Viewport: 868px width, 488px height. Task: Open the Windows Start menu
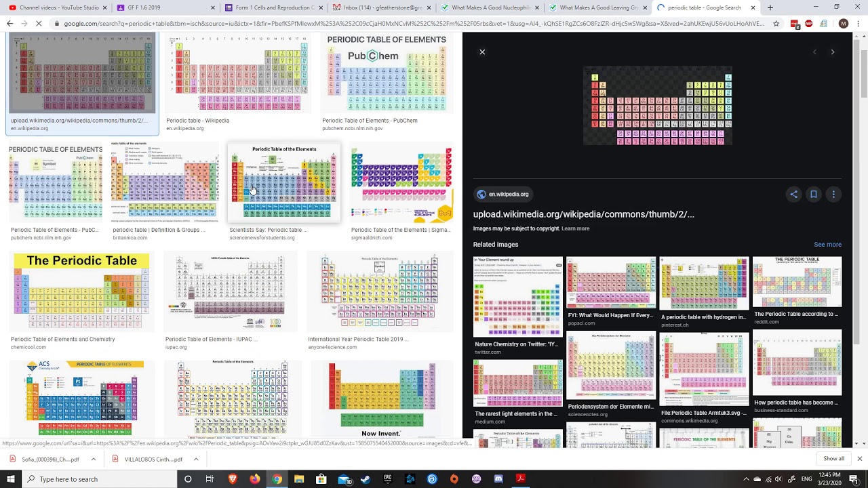coord(11,479)
